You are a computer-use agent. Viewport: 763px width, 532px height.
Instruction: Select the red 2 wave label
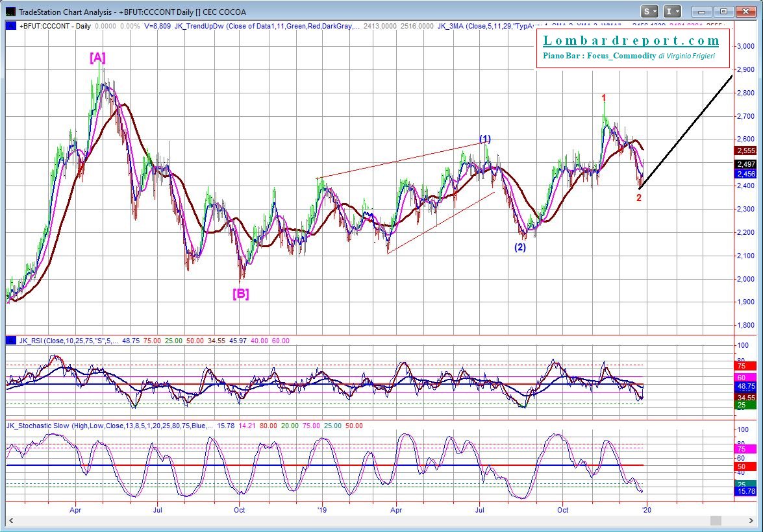click(639, 197)
